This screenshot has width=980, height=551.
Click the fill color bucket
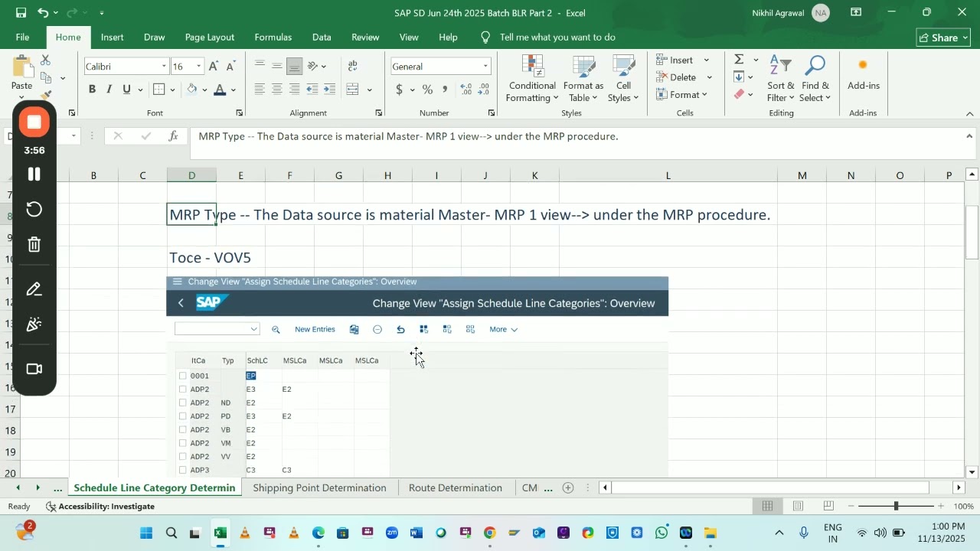(192, 90)
